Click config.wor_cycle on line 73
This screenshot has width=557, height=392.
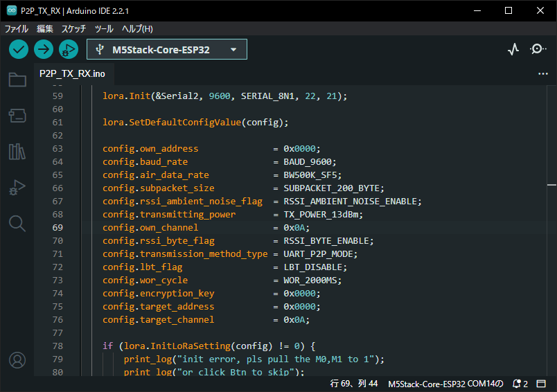[x=145, y=280]
